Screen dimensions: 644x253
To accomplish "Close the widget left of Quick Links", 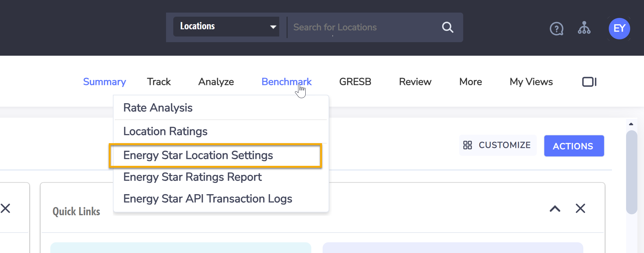I will [x=5, y=208].
